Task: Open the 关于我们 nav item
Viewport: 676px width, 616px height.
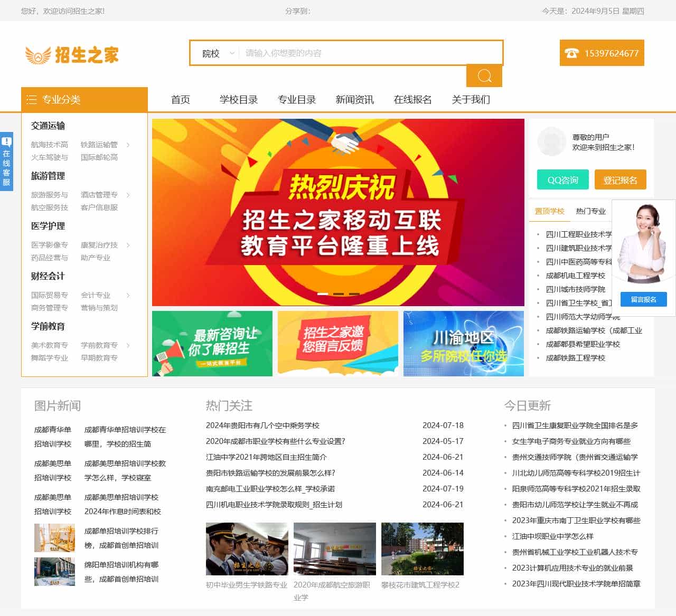Action: (x=471, y=100)
